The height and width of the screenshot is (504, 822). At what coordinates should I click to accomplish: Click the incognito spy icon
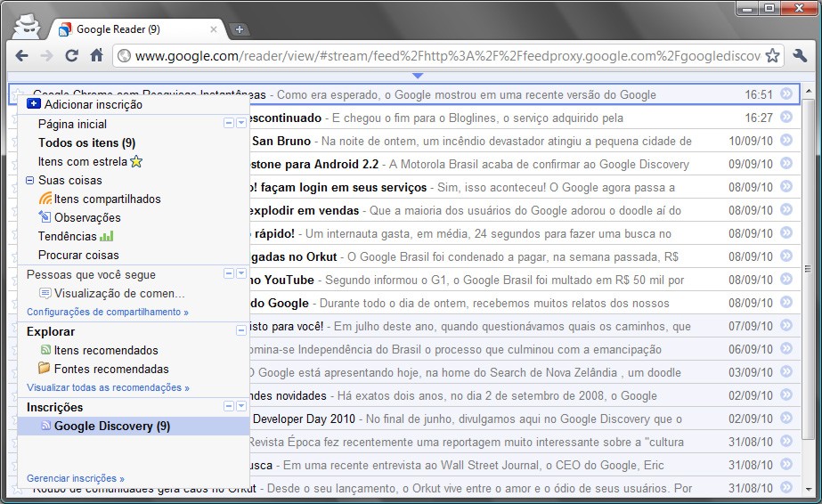pos(26,26)
